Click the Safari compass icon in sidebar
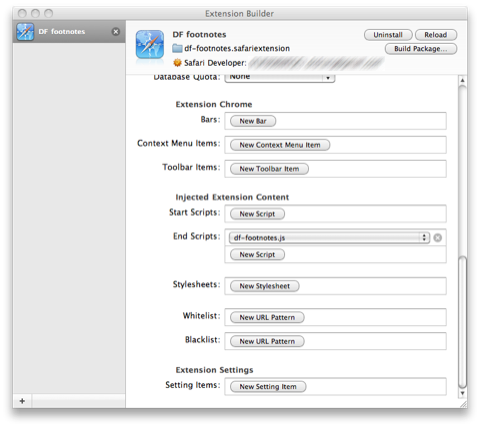 pyautogui.click(x=25, y=32)
